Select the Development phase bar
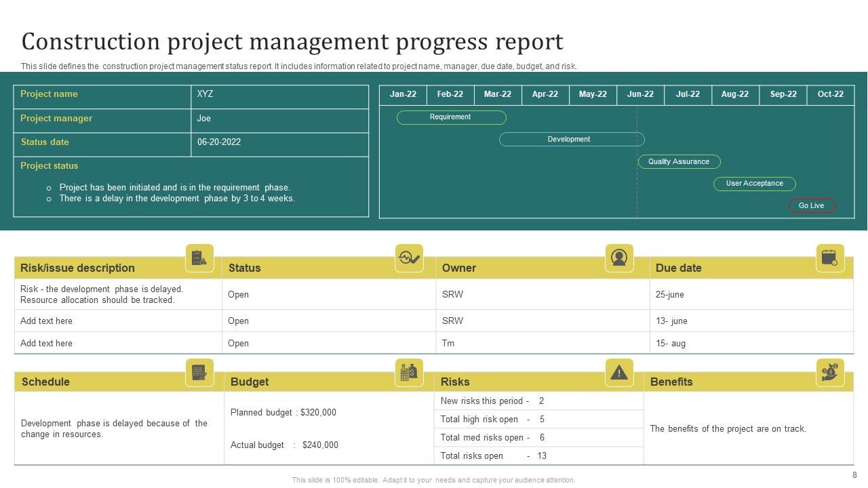 click(x=572, y=139)
